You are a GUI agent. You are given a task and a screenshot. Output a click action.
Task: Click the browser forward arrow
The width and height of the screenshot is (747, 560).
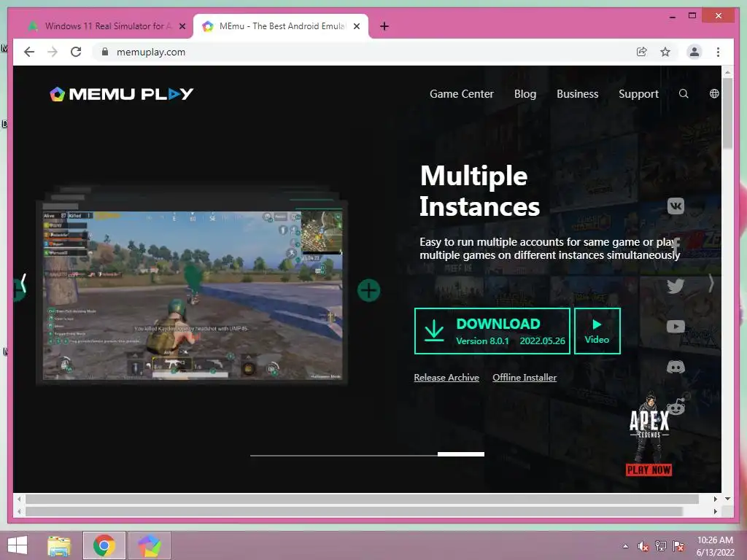[53, 52]
